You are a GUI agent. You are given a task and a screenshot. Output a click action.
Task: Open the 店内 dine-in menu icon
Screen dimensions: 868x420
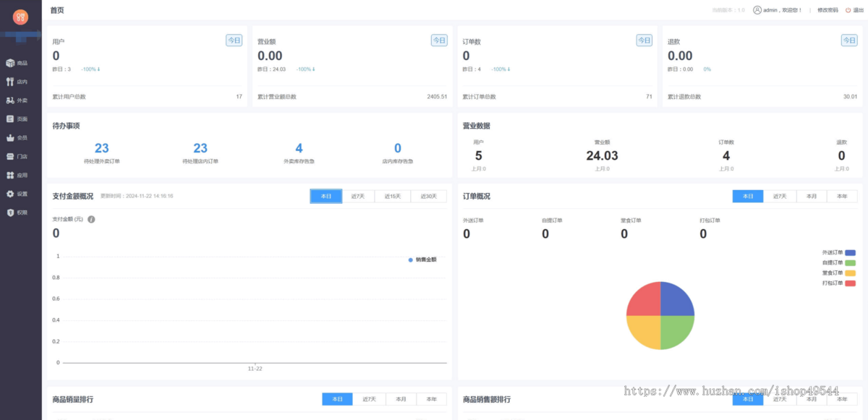coord(10,82)
